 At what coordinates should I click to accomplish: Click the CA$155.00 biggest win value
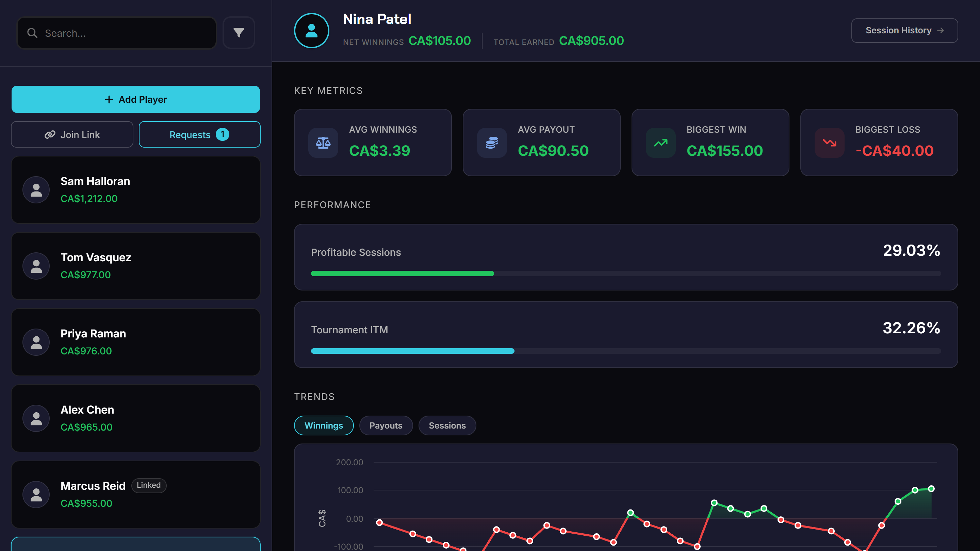coord(724,151)
